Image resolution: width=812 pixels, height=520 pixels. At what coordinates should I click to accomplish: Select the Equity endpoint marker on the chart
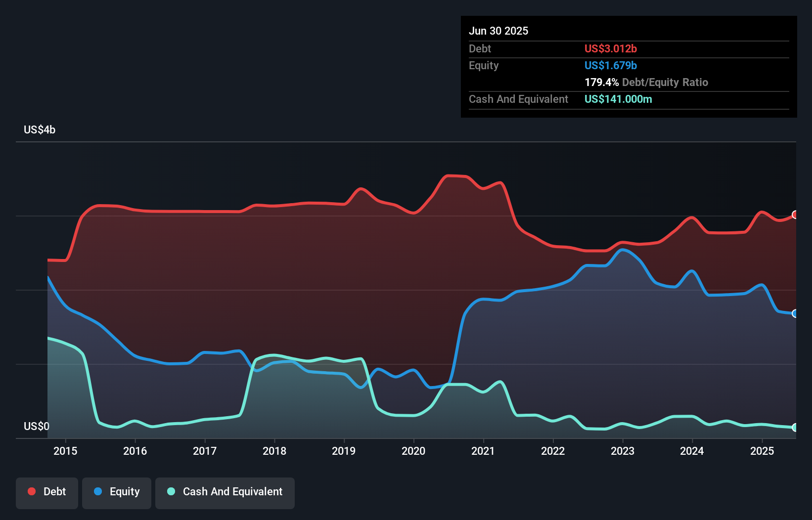coord(794,313)
